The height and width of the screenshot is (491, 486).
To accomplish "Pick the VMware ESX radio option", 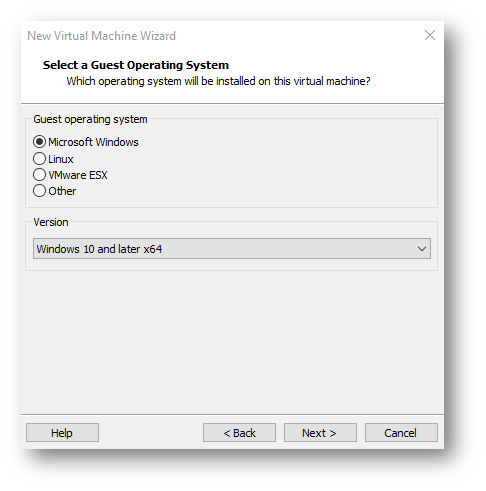I will [x=39, y=175].
